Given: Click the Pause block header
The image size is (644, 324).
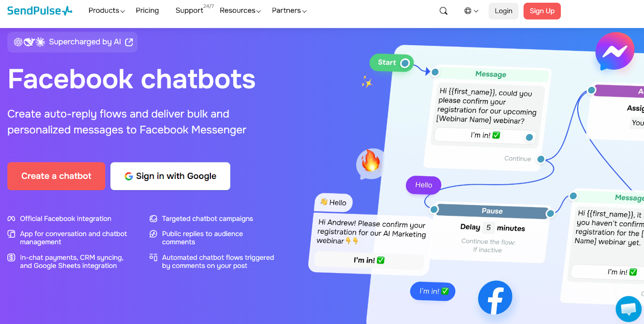Looking at the screenshot, I should [492, 211].
